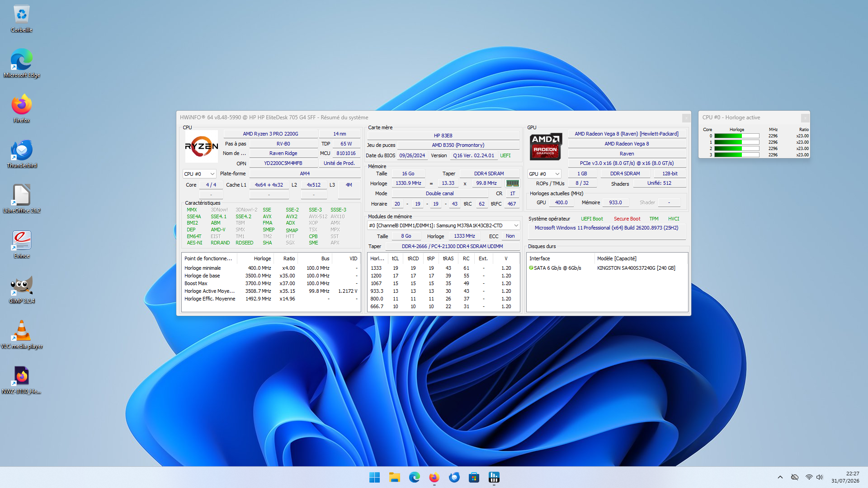Select the Thunderbird desktop shortcut
The height and width of the screenshot is (488, 868).
22,154
